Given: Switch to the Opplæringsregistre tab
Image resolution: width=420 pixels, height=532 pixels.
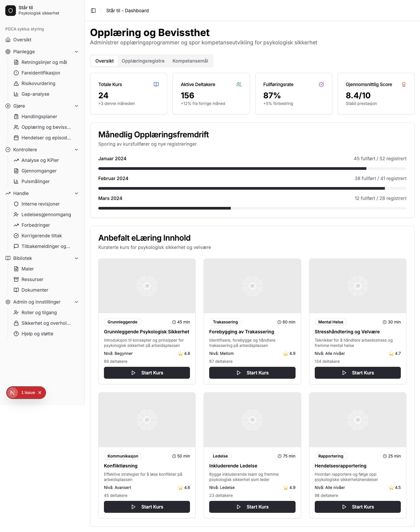Looking at the screenshot, I should [143, 61].
